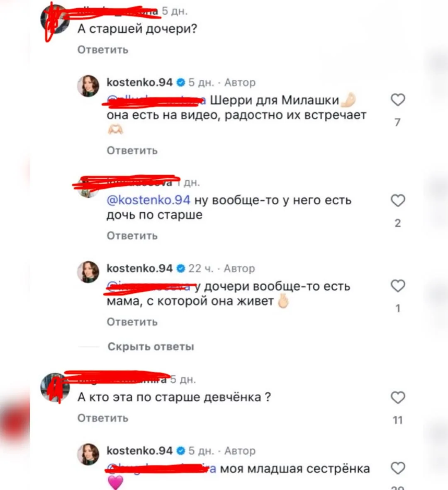Collapse replies with 'Скрыть ответы'
448x490 pixels.
click(151, 347)
